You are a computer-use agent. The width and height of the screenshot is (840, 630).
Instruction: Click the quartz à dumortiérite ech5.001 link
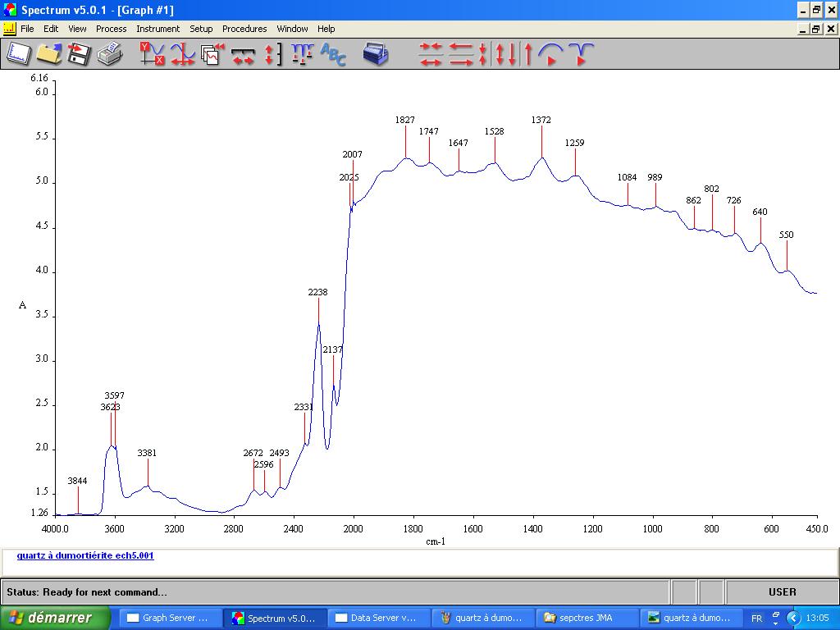tap(85, 555)
